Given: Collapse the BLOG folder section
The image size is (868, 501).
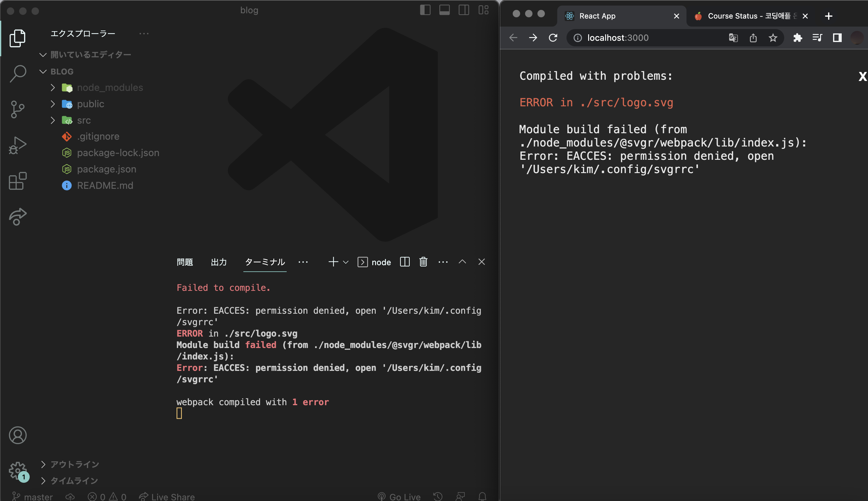Looking at the screenshot, I should (43, 72).
